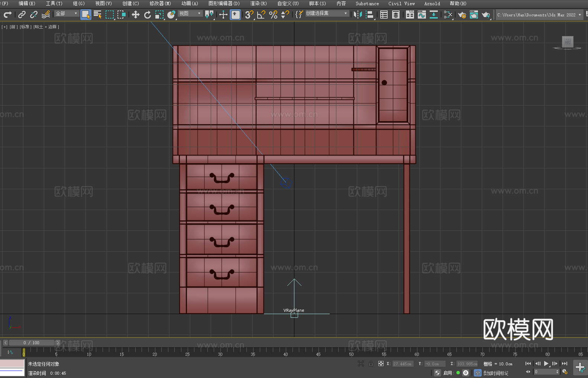Open the 编辑(E) menu
Screen dimensions: 588x378
coord(27,3)
